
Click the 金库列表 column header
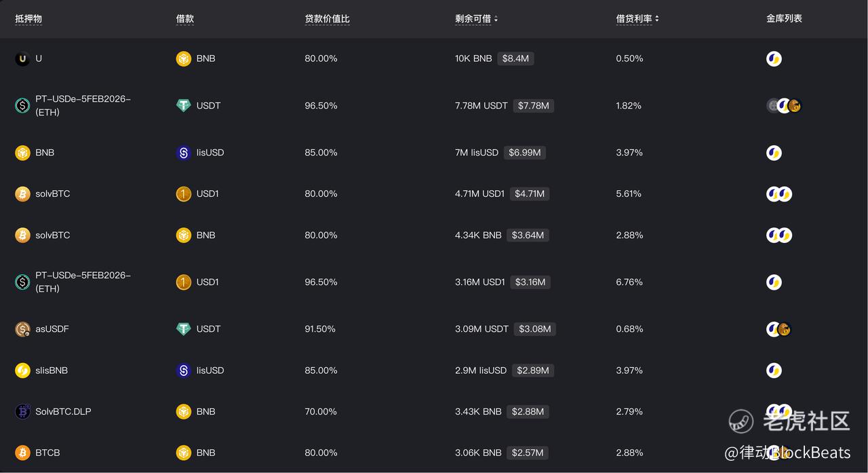tap(784, 19)
